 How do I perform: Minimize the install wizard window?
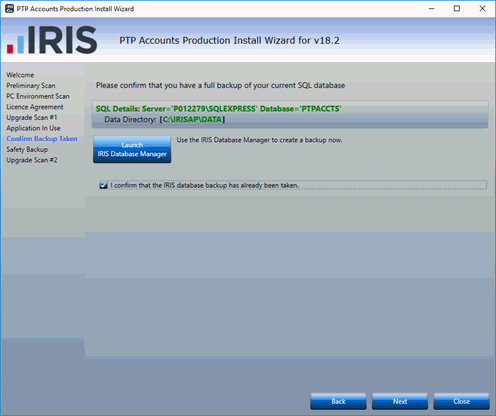click(432, 9)
